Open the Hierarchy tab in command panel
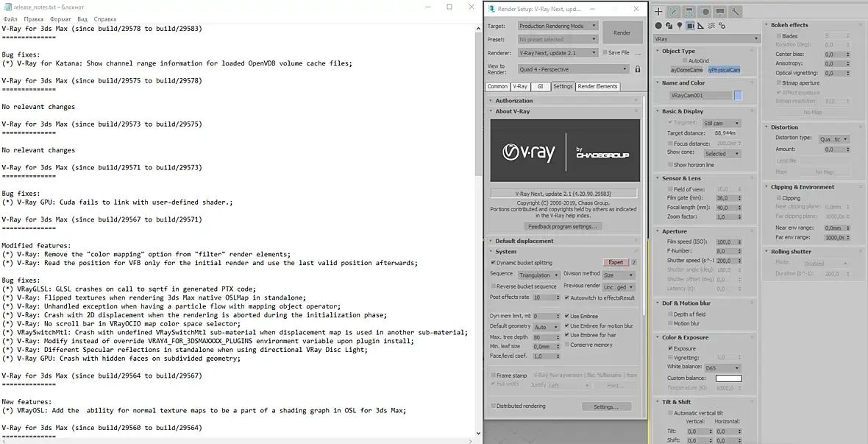Viewport: 868px width, 444px height. (x=689, y=12)
